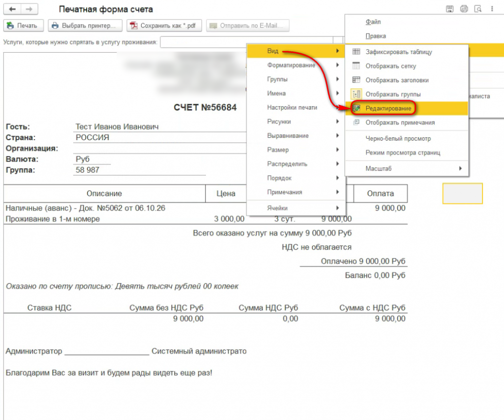This screenshot has width=504, height=420.
Task: Enable Редактирование mode
Action: (x=407, y=109)
